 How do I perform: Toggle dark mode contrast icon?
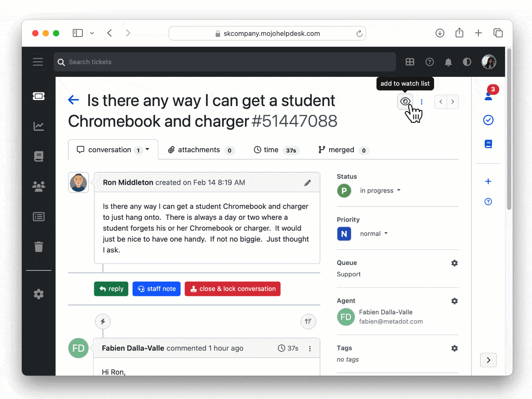pyautogui.click(x=467, y=62)
